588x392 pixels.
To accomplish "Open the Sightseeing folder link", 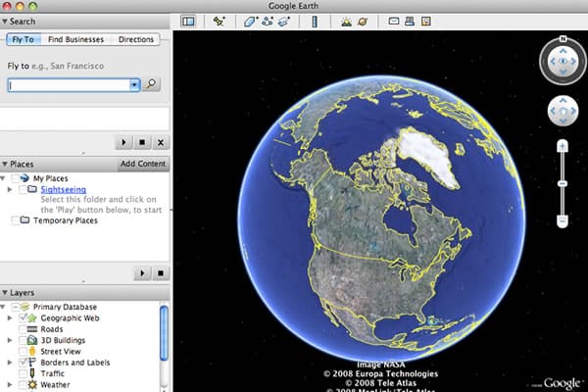I will click(63, 189).
